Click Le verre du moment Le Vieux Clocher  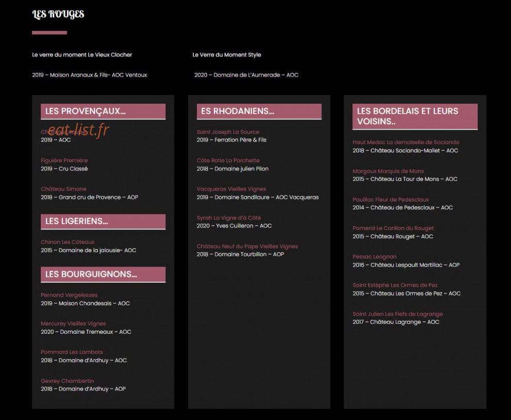point(82,55)
